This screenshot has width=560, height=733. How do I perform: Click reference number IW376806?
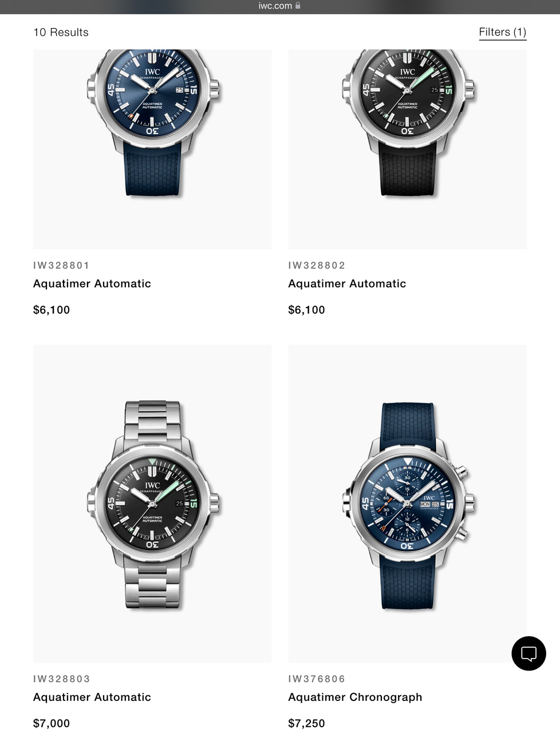(x=317, y=679)
